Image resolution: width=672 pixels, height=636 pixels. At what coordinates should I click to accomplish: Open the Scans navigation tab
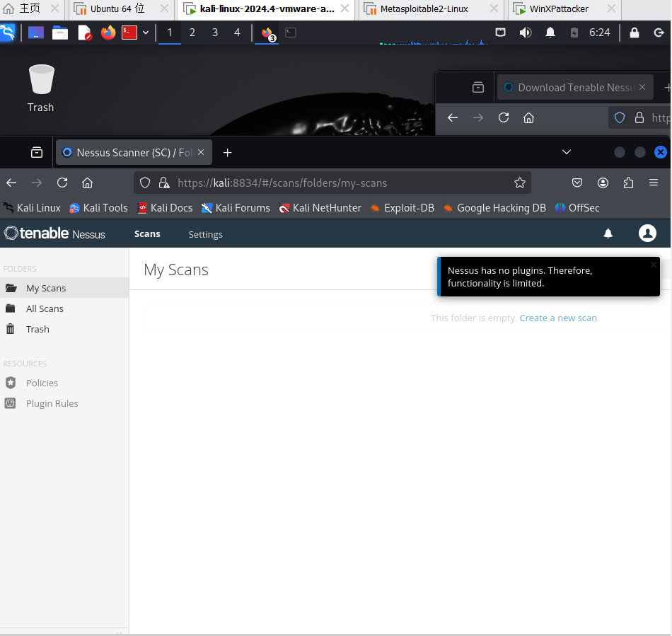click(x=147, y=234)
